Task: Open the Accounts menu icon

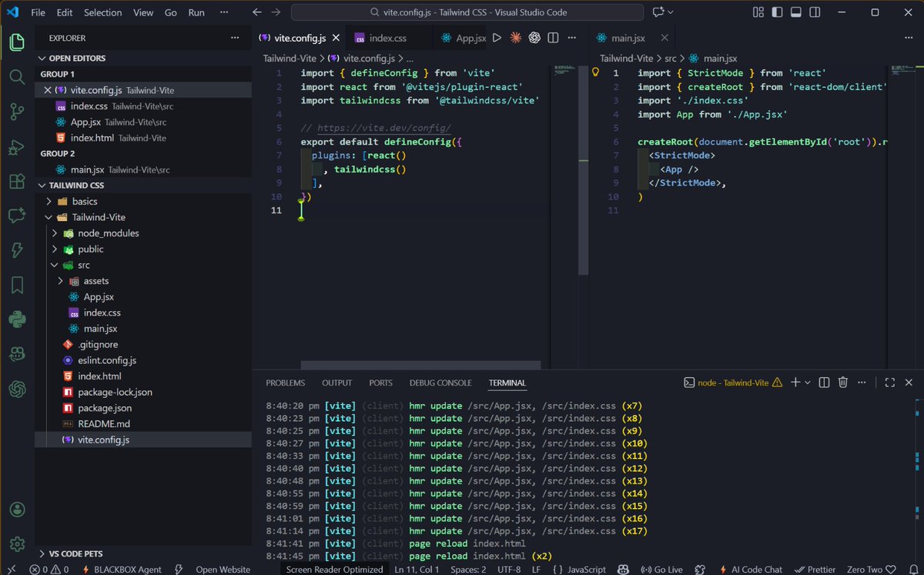Action: (x=17, y=510)
